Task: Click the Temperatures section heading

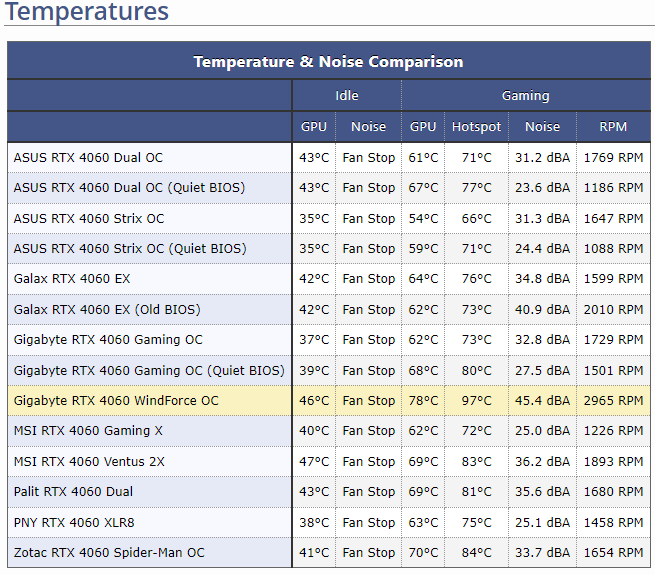Action: pyautogui.click(x=87, y=12)
